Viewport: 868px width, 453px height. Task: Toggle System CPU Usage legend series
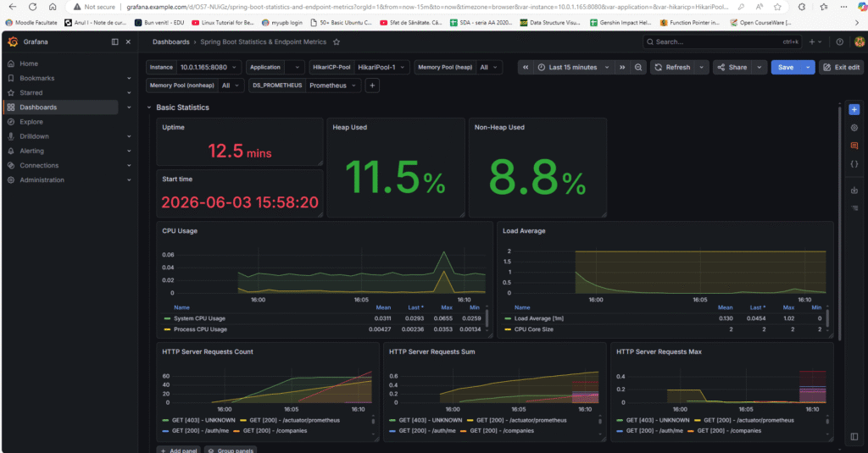pyautogui.click(x=199, y=318)
